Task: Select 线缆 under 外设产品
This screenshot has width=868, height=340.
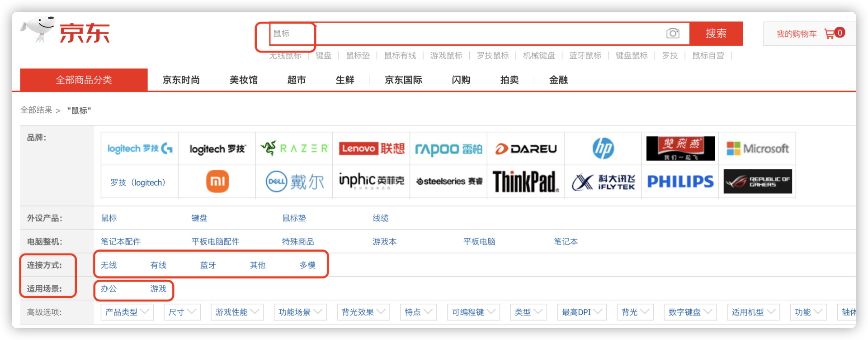Action: [x=381, y=218]
